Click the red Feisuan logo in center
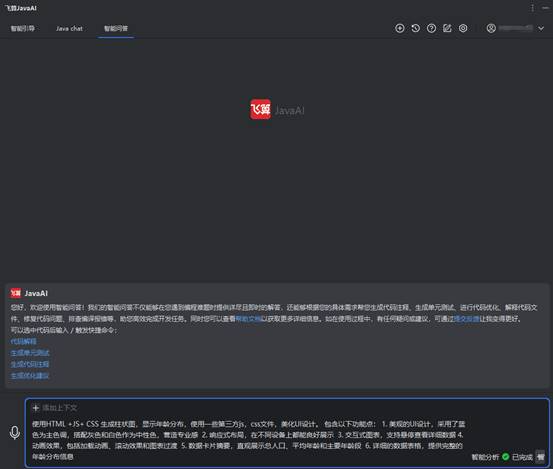Viewport: 553px width, 469px height. tap(260, 109)
